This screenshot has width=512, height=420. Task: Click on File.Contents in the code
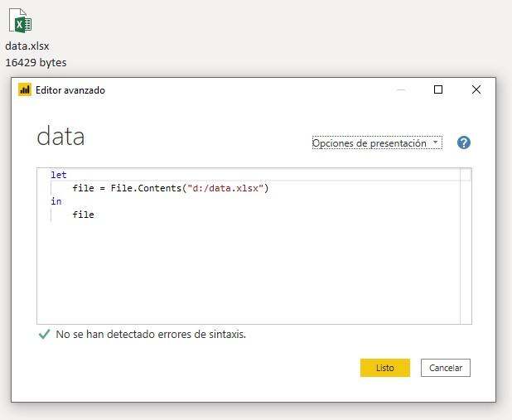point(146,188)
